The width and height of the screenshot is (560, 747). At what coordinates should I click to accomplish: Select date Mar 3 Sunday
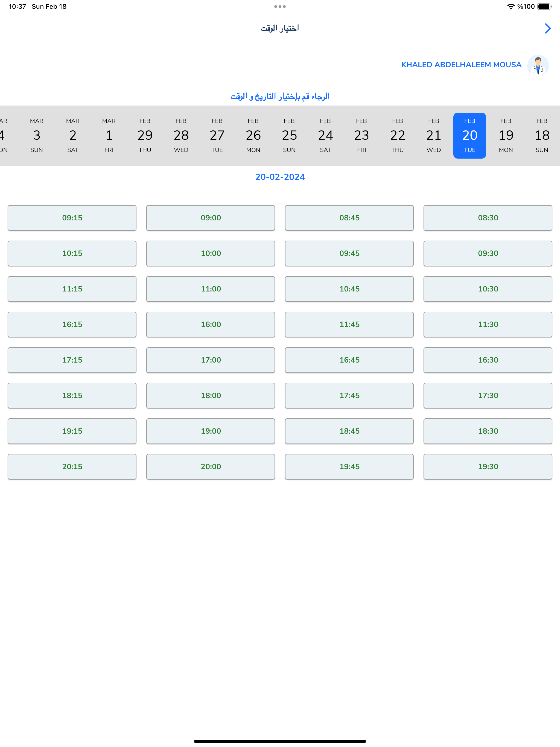[36, 135]
